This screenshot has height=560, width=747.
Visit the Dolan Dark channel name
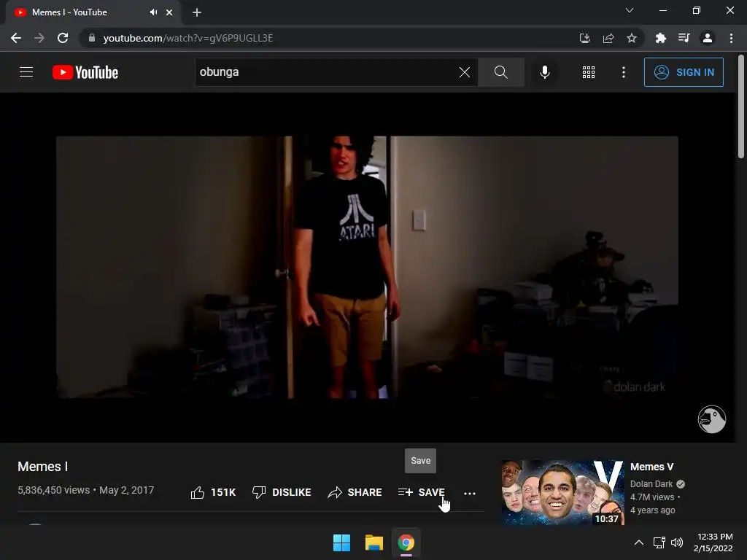[651, 484]
